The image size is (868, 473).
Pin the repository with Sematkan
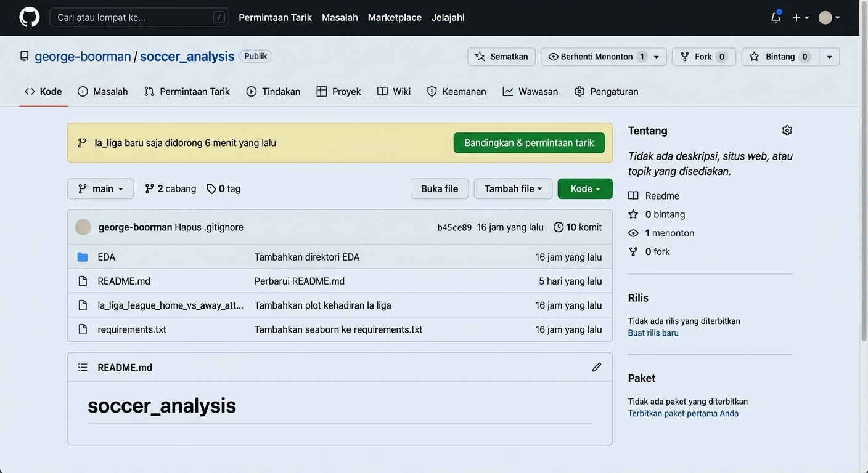click(501, 57)
